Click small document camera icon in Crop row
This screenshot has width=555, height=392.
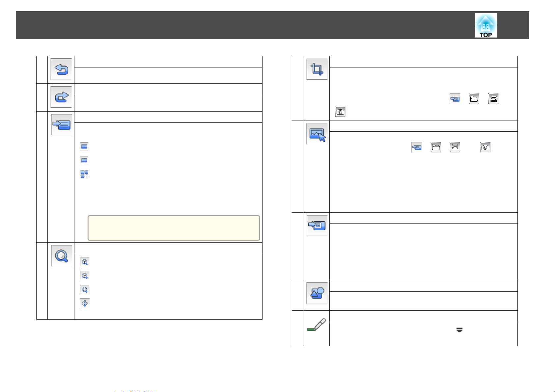point(493,99)
